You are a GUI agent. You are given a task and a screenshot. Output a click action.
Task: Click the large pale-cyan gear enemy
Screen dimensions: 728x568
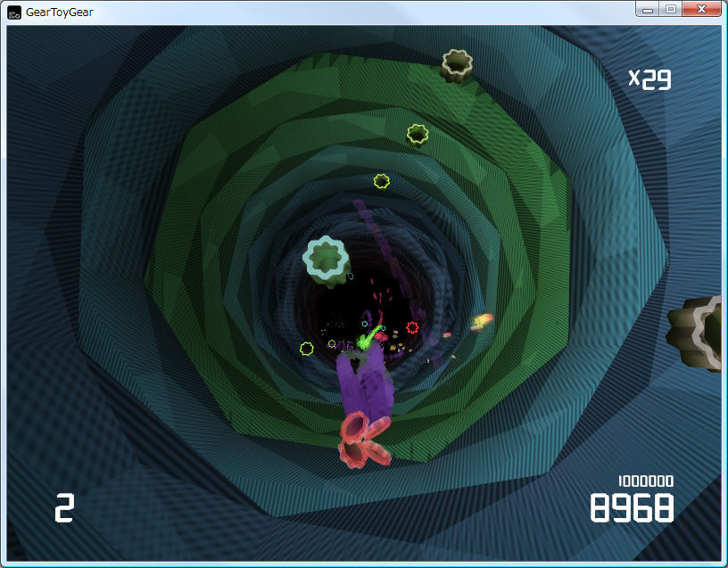pyautogui.click(x=327, y=260)
